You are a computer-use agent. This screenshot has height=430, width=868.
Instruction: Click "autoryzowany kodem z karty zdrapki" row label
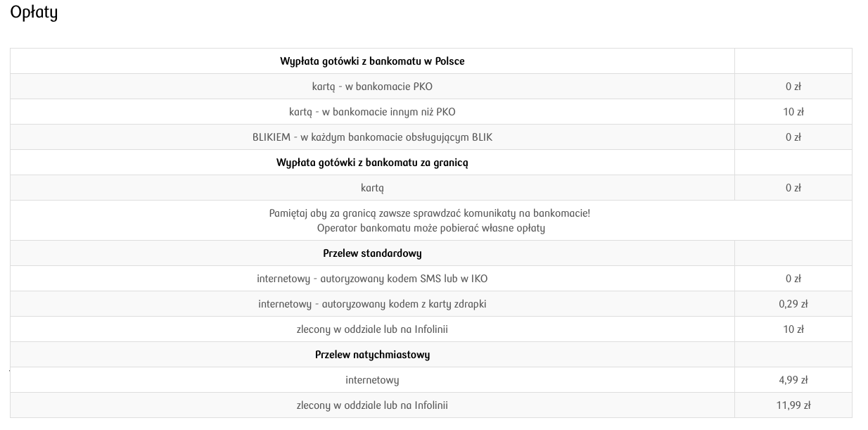(372, 304)
